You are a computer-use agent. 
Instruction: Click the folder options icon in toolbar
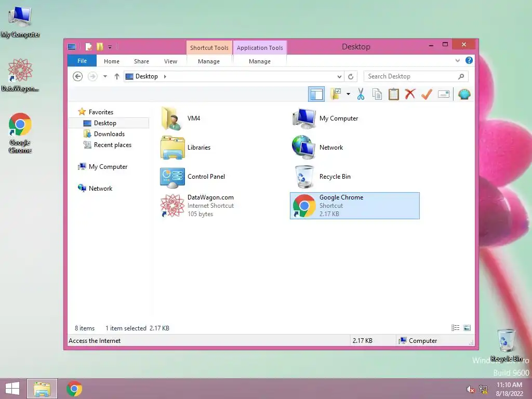tap(336, 94)
